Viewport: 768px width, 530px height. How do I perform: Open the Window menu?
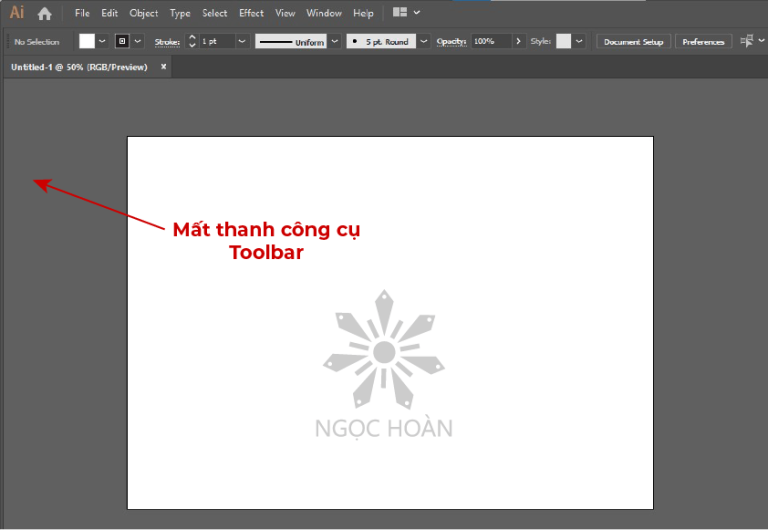[324, 13]
